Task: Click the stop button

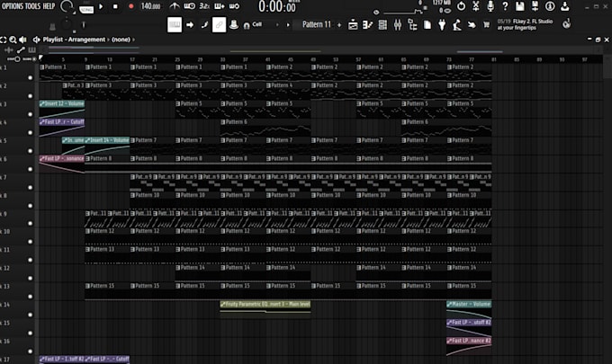Action: click(x=115, y=6)
